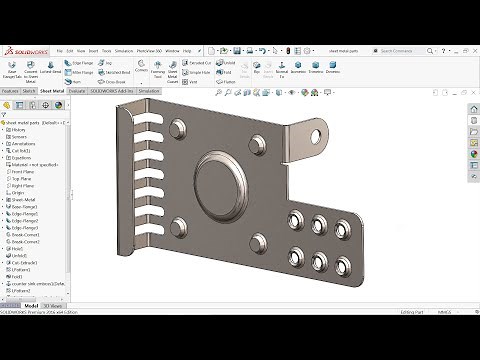Switch to the Evaluate tab
This screenshot has height=360, width=480.
coord(77,91)
